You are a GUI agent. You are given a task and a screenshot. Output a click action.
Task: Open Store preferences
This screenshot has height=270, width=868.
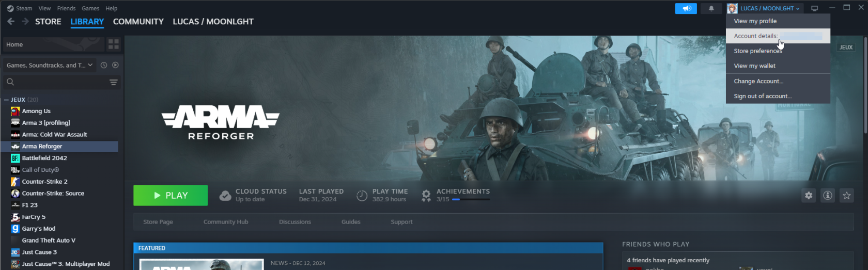pyautogui.click(x=778, y=51)
